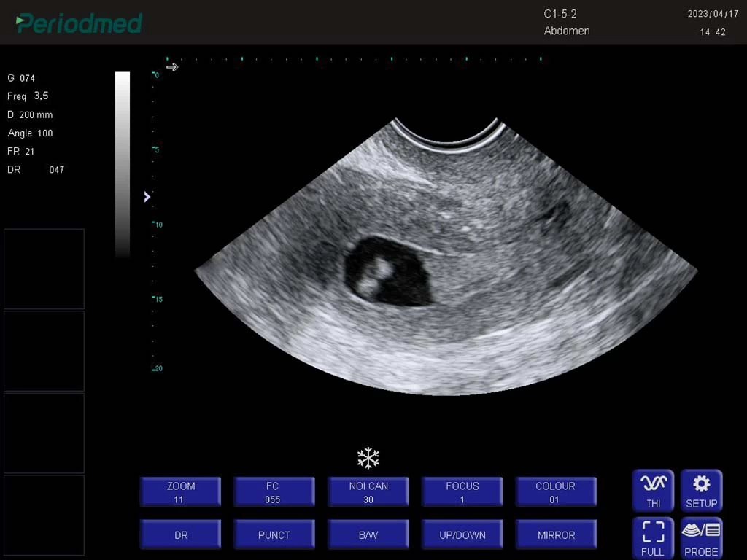Click the DR 047 readout
The image size is (747, 560).
click(36, 169)
